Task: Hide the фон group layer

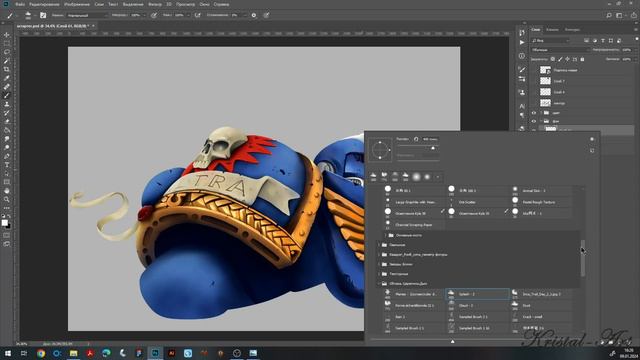Action: click(534, 121)
